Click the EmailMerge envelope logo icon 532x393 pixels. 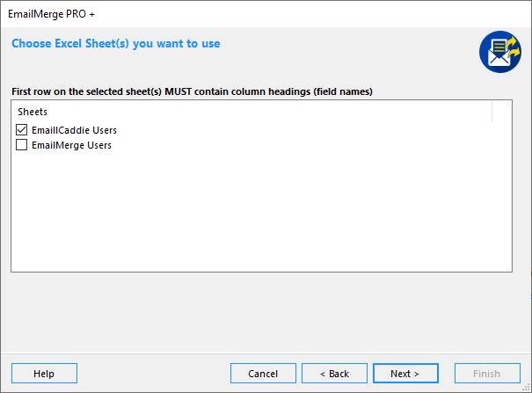500,52
